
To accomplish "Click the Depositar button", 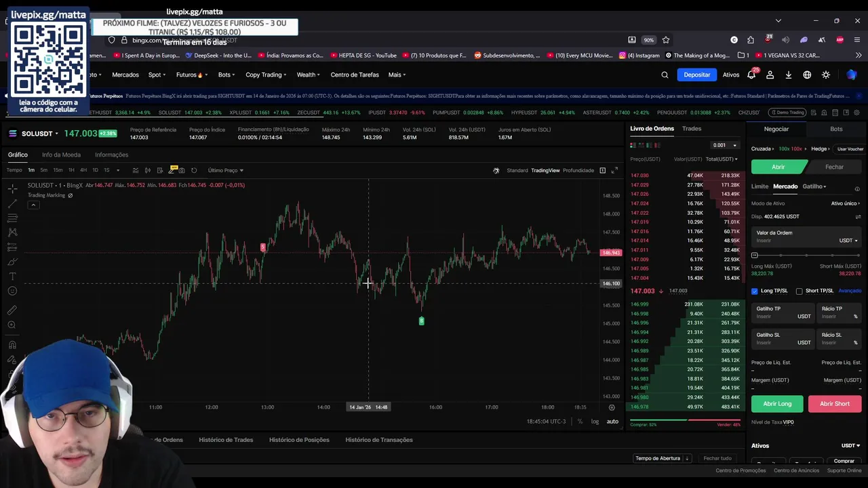I will click(x=696, y=75).
